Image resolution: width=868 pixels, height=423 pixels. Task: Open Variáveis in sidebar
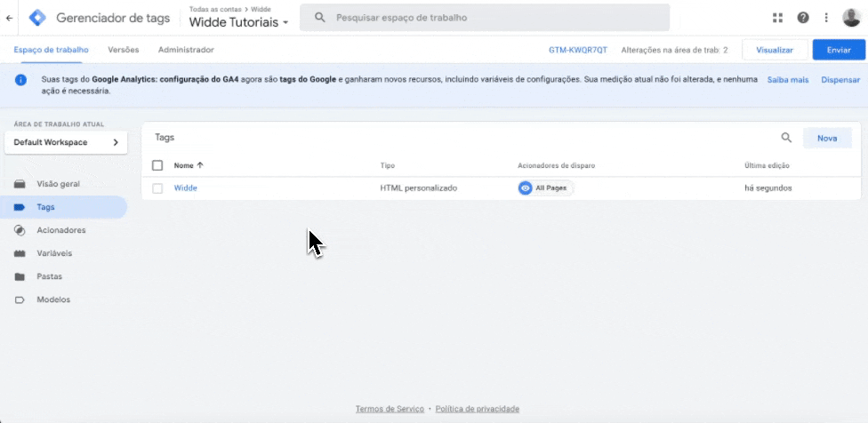coord(54,253)
